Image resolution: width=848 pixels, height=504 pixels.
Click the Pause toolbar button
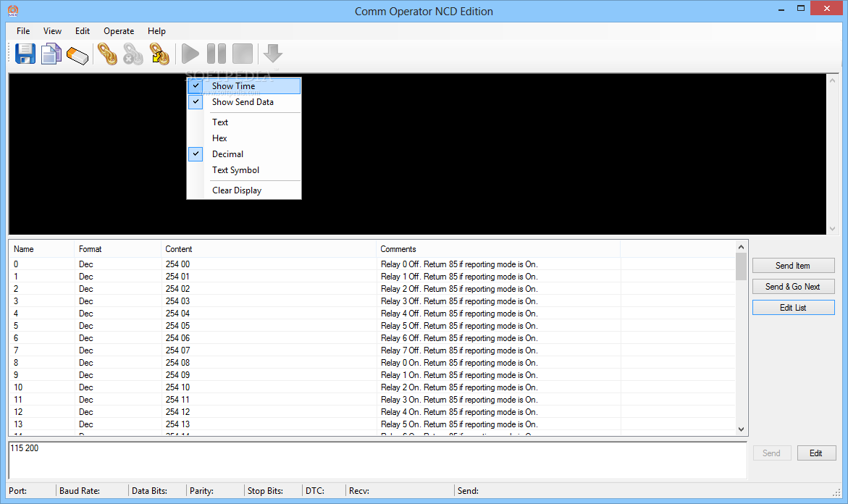click(x=217, y=54)
